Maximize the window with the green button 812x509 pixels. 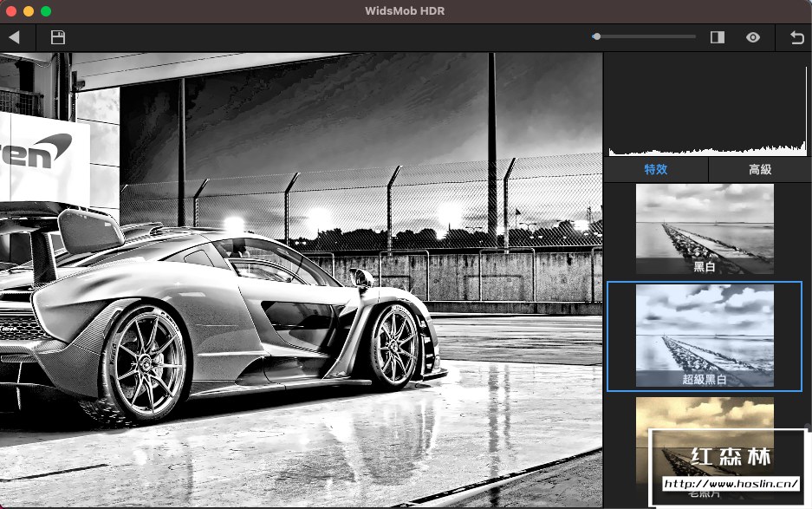46,11
